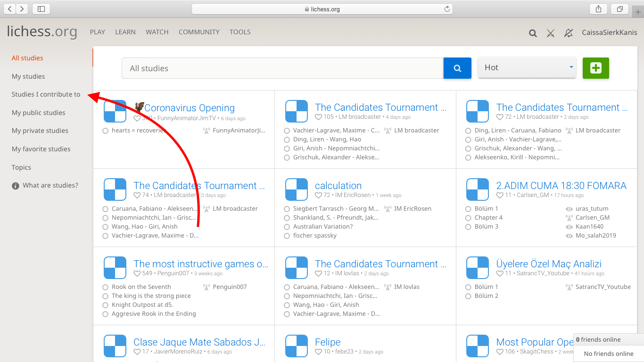Select chapter "Australian Variation?"
The width and height of the screenshot is (644, 362).
(323, 227)
